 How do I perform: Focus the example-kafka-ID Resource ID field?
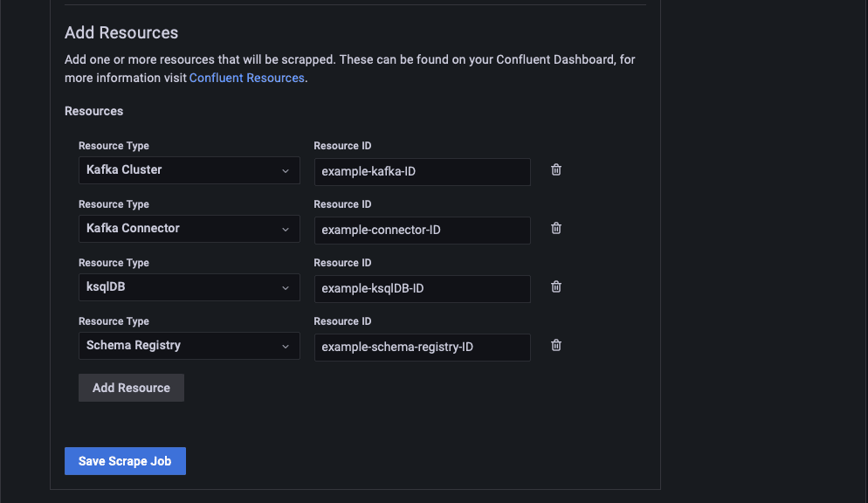point(422,172)
